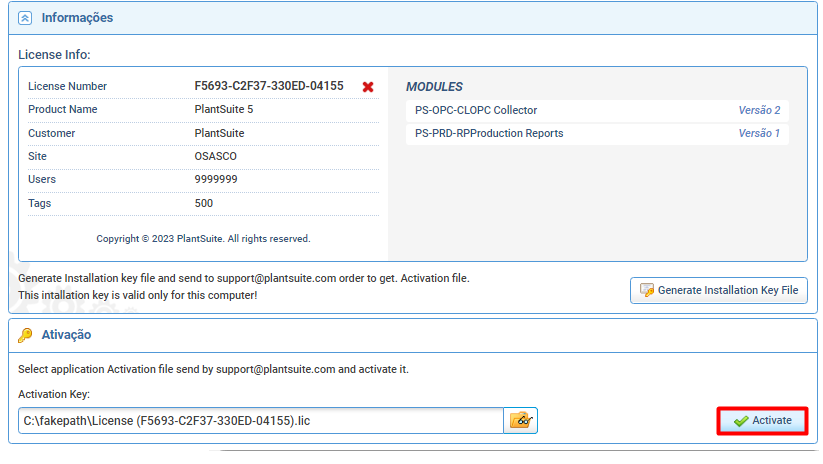Click the Activate button
Image resolution: width=823 pixels, height=464 pixels.
(762, 420)
